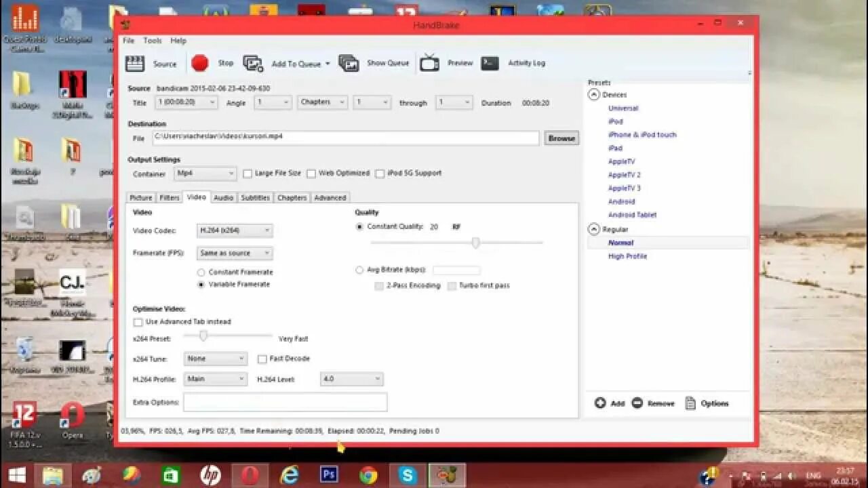Image resolution: width=868 pixels, height=488 pixels.
Task: Click the HandBrake pineapple taskbar icon
Action: [x=447, y=475]
